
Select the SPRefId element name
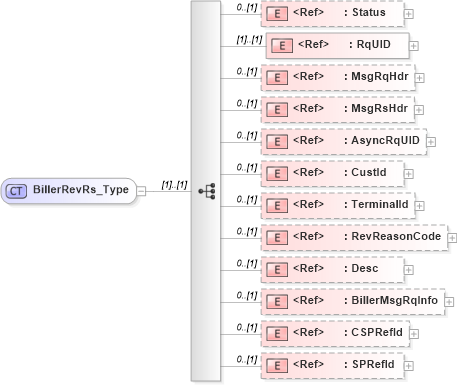pyautogui.click(x=373, y=364)
